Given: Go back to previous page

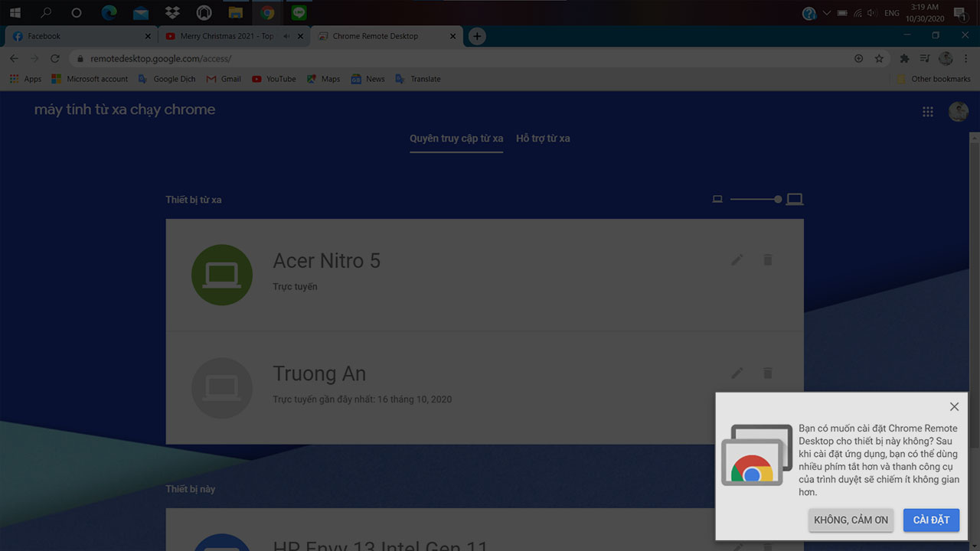Looking at the screenshot, I should pos(14,58).
